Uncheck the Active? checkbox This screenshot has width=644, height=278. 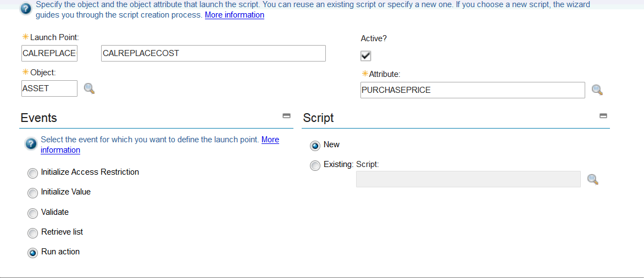tap(366, 56)
